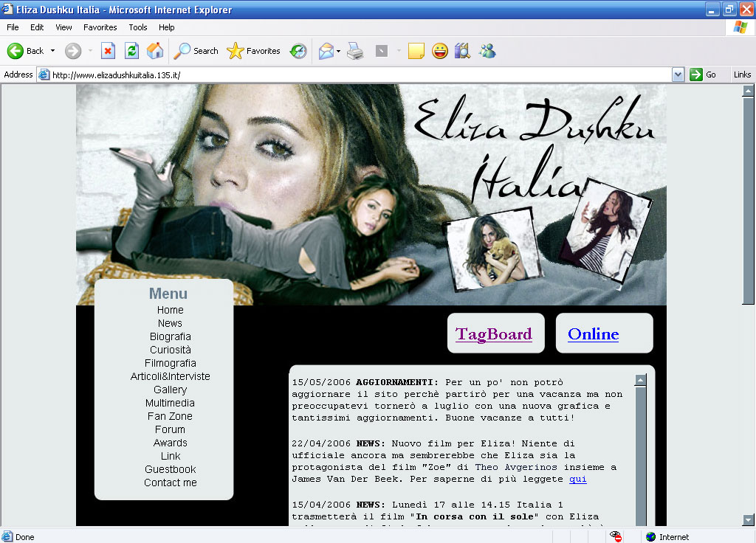Screen dimensions: 756x543
Task: Click the smiley face toolbar icon
Action: [x=440, y=51]
